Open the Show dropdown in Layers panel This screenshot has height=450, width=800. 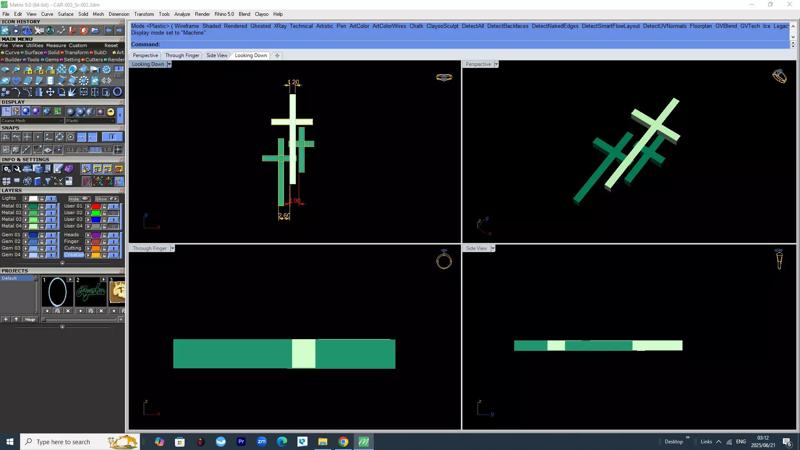(107, 199)
